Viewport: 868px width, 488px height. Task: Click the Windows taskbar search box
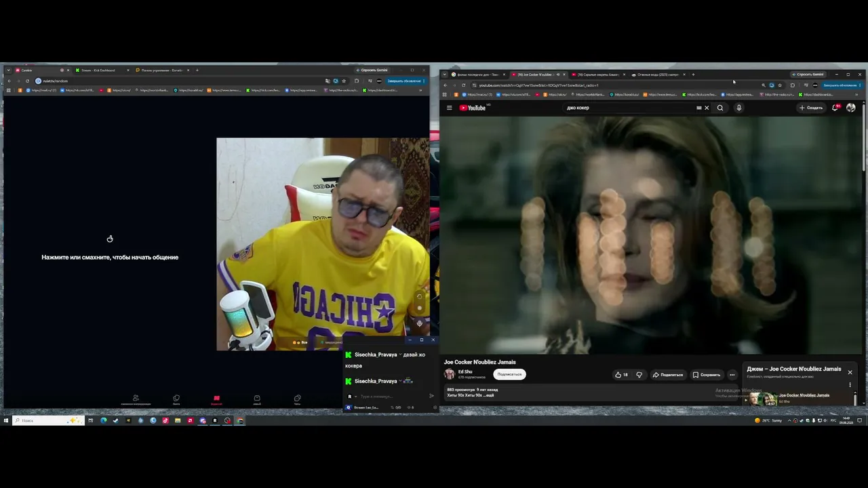tap(49, 420)
